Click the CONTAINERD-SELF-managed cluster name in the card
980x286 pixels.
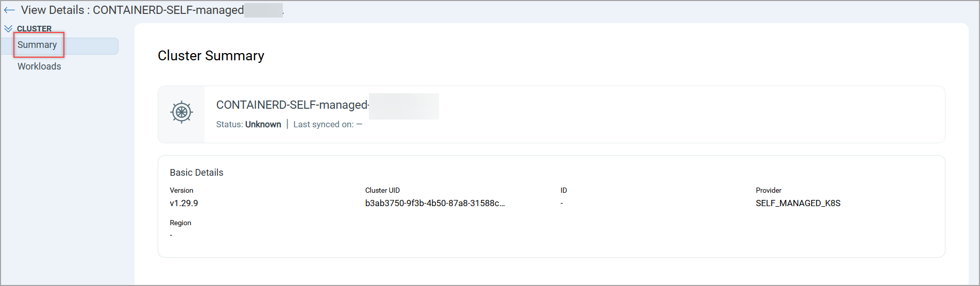pyautogui.click(x=292, y=105)
